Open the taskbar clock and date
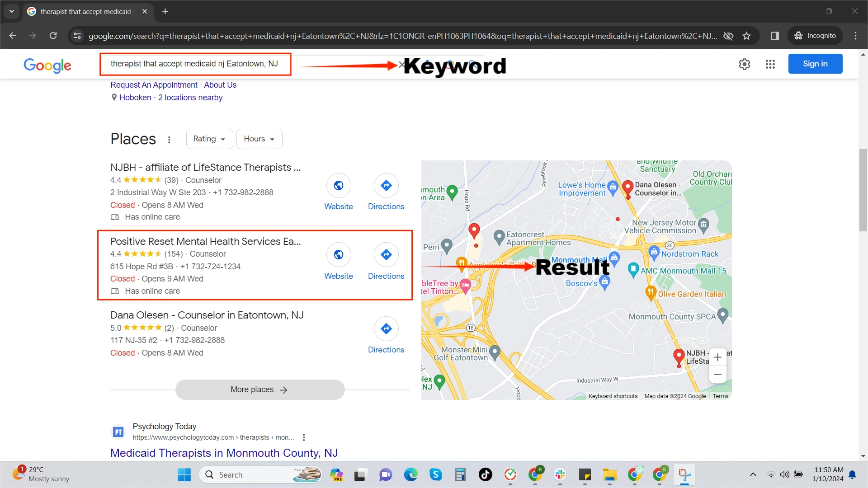The image size is (868, 488). (x=828, y=474)
